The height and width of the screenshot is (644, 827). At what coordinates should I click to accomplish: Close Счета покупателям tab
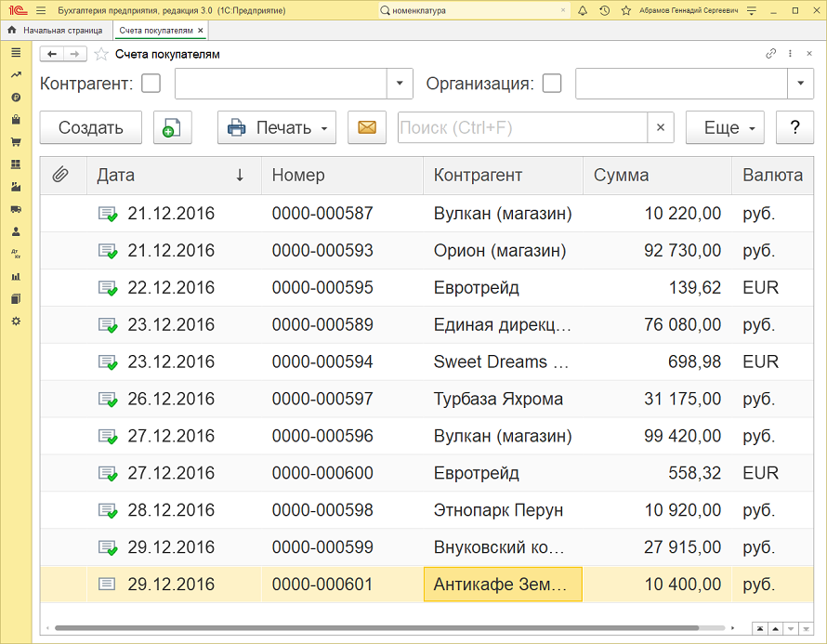[x=201, y=31]
